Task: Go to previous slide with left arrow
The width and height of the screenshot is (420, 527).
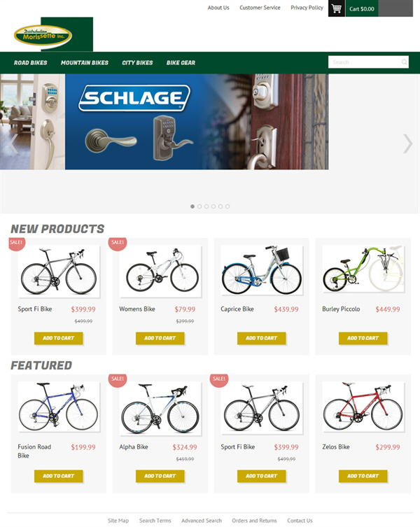Action: point(13,144)
